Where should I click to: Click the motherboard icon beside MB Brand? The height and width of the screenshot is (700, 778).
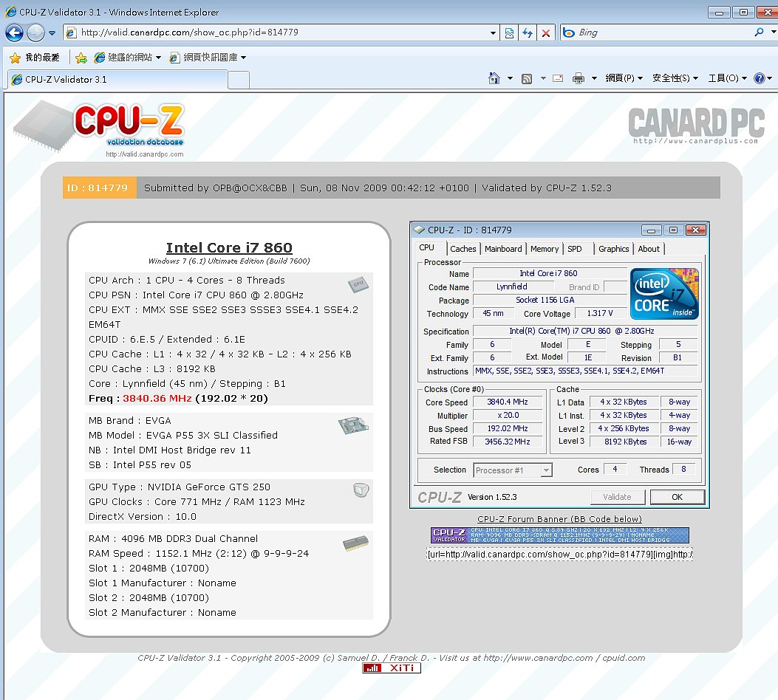coord(353,425)
